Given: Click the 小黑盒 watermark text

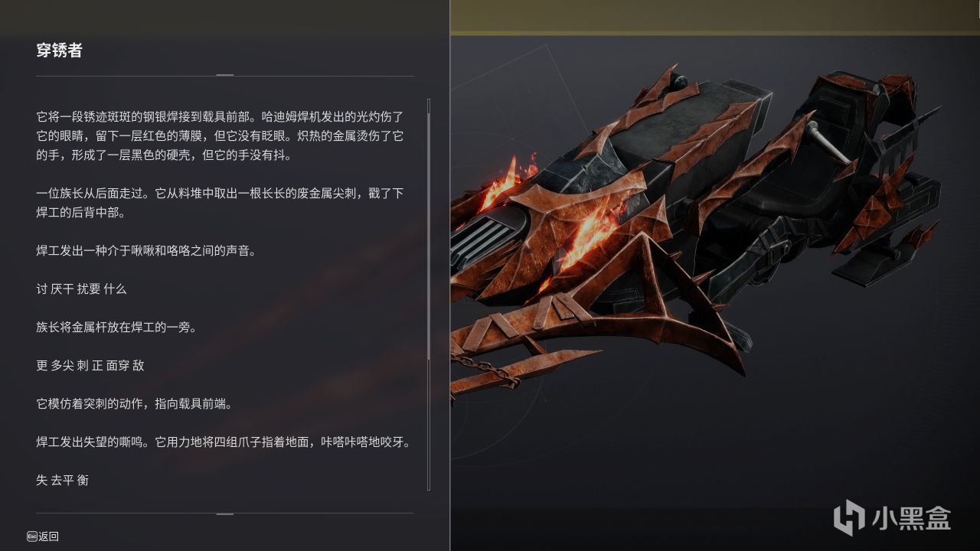Looking at the screenshot, I should (x=911, y=518).
